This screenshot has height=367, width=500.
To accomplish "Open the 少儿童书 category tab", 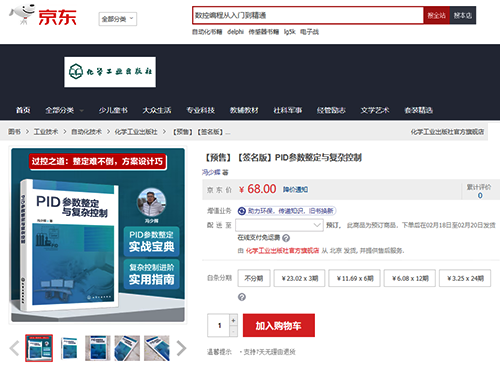I will coord(113,110).
